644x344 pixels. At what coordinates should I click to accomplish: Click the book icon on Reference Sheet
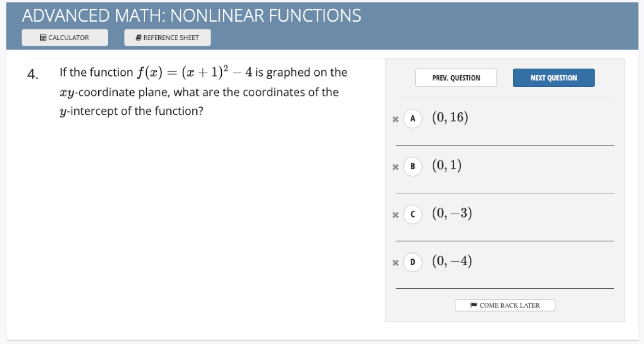138,37
